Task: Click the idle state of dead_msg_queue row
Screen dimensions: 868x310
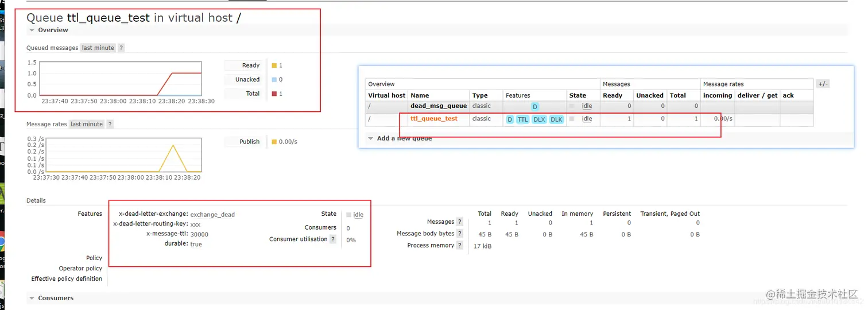Action: pyautogui.click(x=587, y=106)
